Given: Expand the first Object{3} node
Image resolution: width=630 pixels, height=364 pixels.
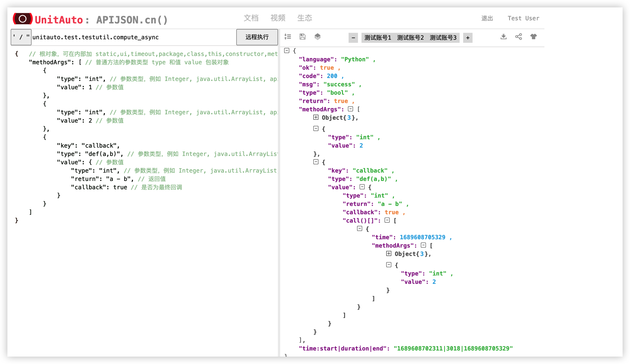Looking at the screenshot, I should tap(316, 117).
